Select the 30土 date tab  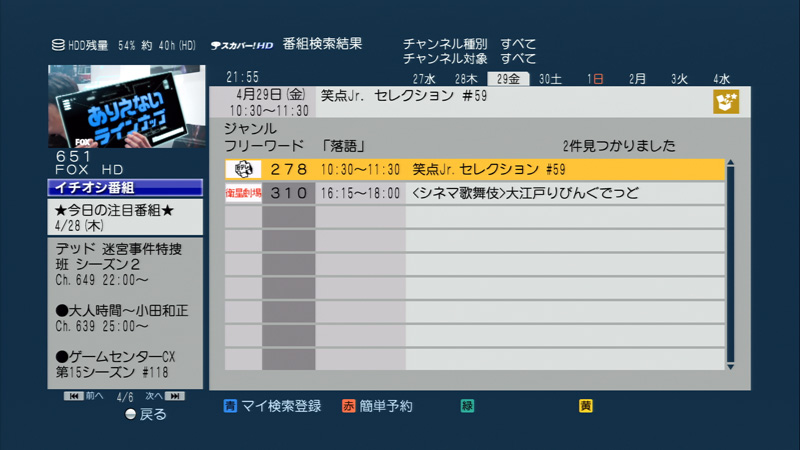550,79
